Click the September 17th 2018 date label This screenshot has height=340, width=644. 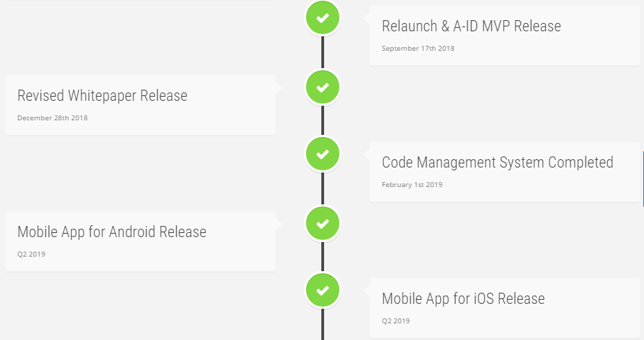[x=418, y=49]
